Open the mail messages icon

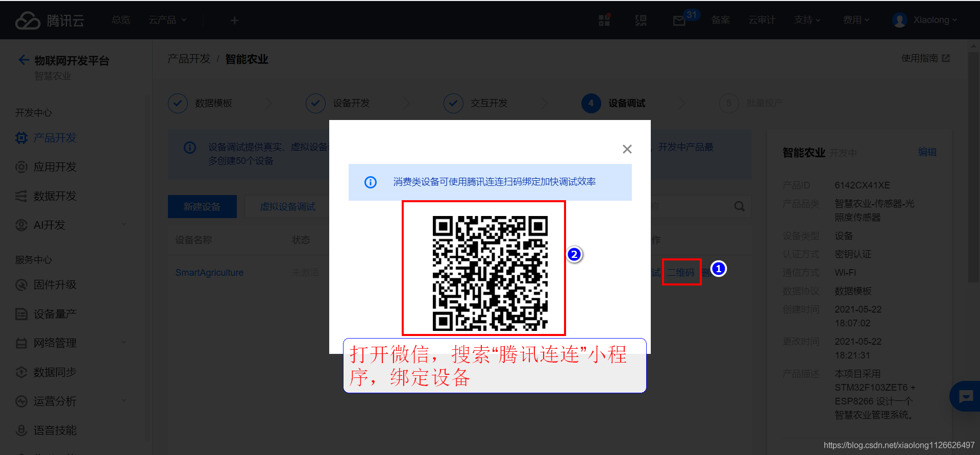[x=679, y=21]
